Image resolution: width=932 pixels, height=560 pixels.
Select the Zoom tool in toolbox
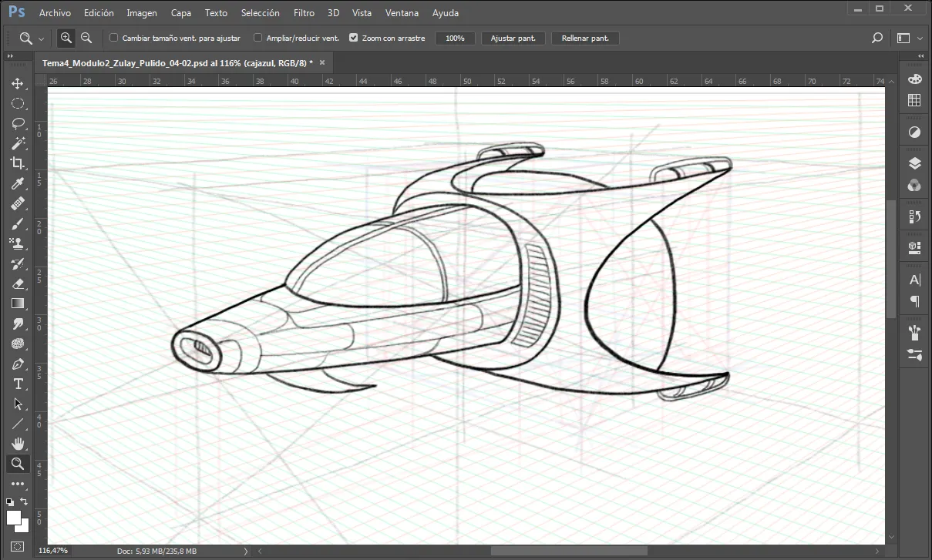coord(17,464)
